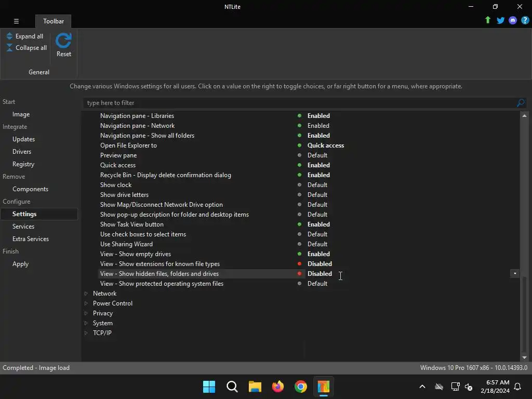This screenshot has width=532, height=399.
Task: Open dropdown arrow for Show hidden files row
Action: [515, 273]
